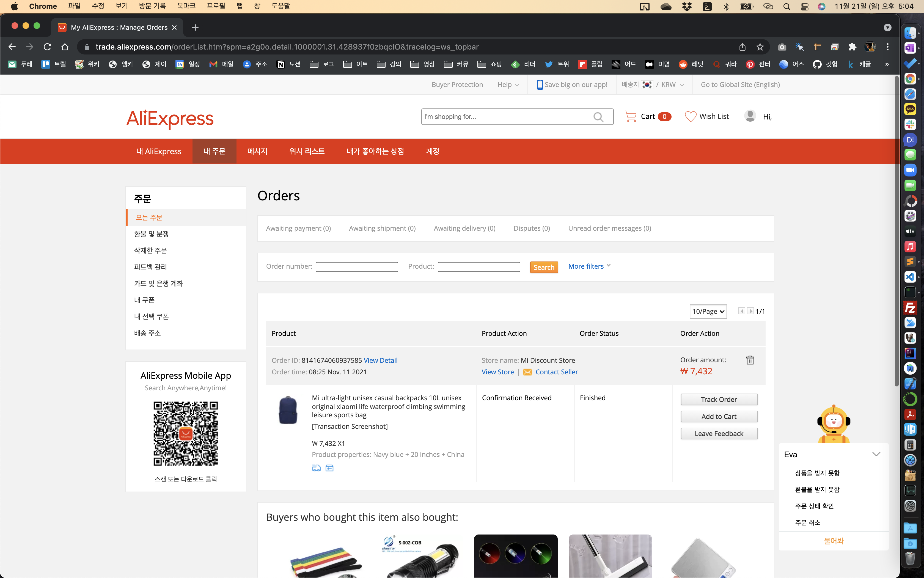Click the 물어봐 ask button

(834, 541)
